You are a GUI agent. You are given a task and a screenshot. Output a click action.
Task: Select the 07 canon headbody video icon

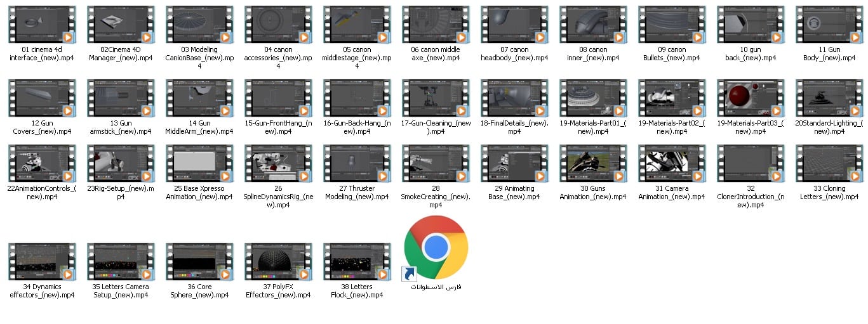[x=514, y=24]
